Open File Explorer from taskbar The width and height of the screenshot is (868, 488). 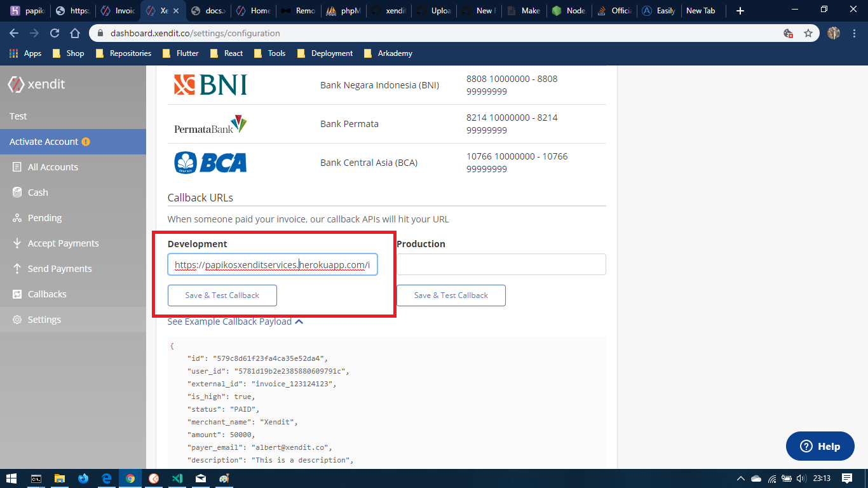click(60, 478)
